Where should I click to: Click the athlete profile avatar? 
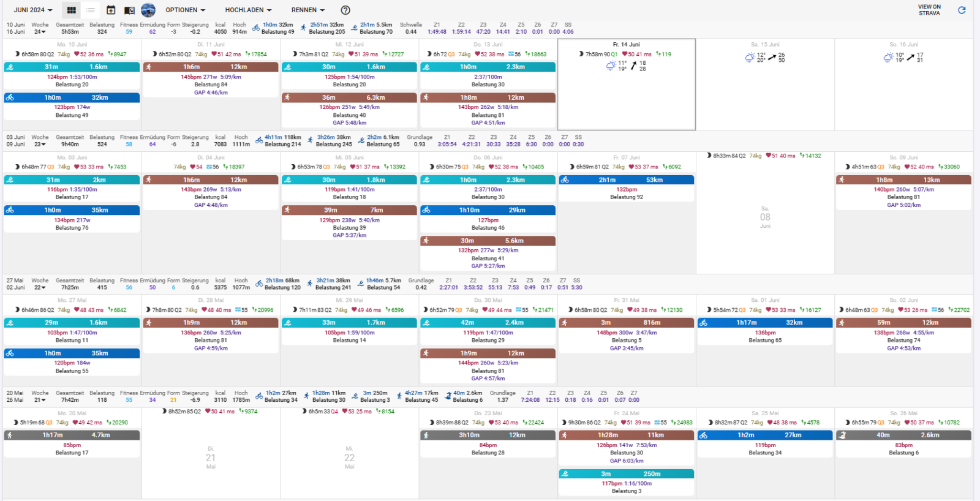pyautogui.click(x=148, y=10)
